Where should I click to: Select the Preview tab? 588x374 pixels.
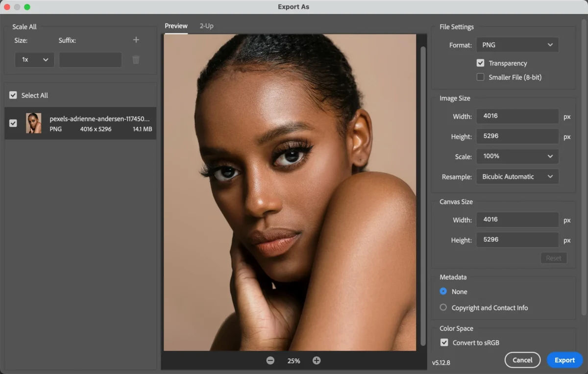pos(176,25)
